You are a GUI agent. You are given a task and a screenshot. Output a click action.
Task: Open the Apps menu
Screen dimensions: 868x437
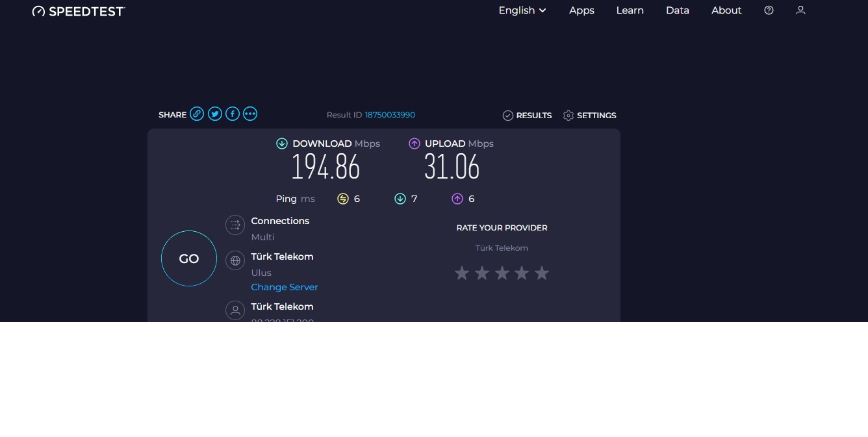[x=581, y=10]
